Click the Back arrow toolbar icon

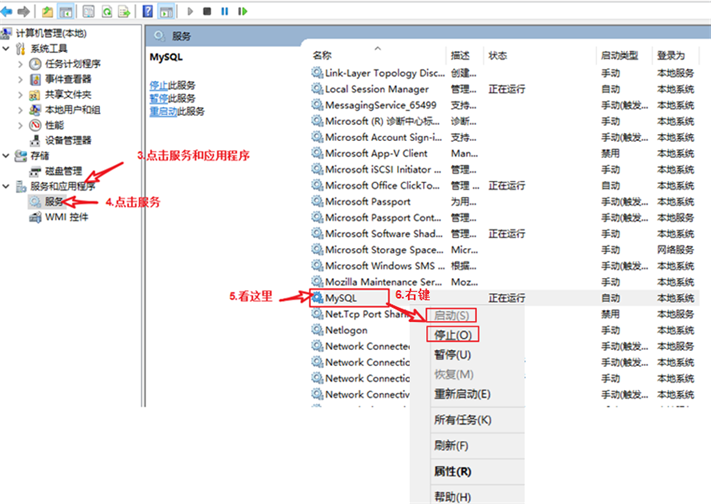coord(8,12)
